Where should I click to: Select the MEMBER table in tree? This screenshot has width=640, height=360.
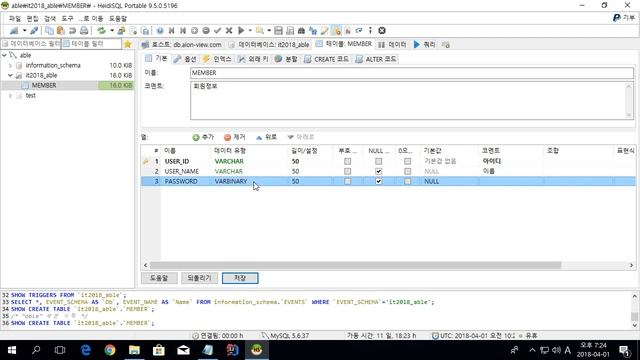[44, 85]
